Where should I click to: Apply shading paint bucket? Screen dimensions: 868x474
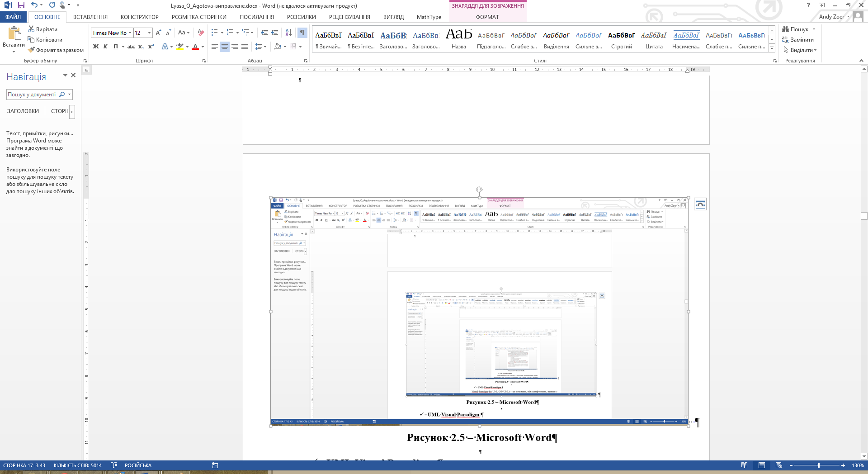pos(278,46)
